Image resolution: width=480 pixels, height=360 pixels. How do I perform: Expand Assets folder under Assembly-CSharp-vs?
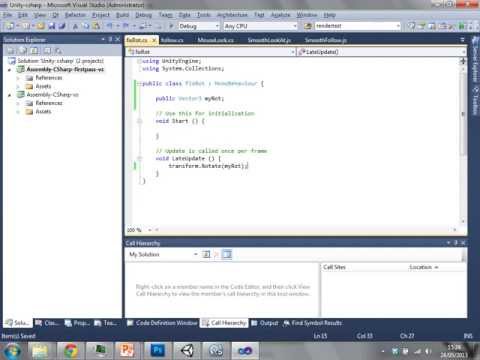pos(18,112)
